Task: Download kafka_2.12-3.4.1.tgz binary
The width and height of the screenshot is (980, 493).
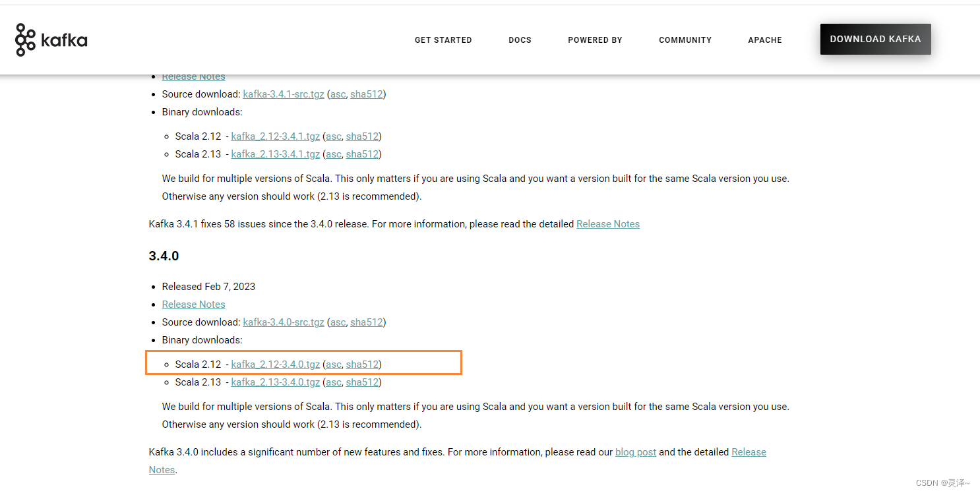Action: [x=276, y=136]
